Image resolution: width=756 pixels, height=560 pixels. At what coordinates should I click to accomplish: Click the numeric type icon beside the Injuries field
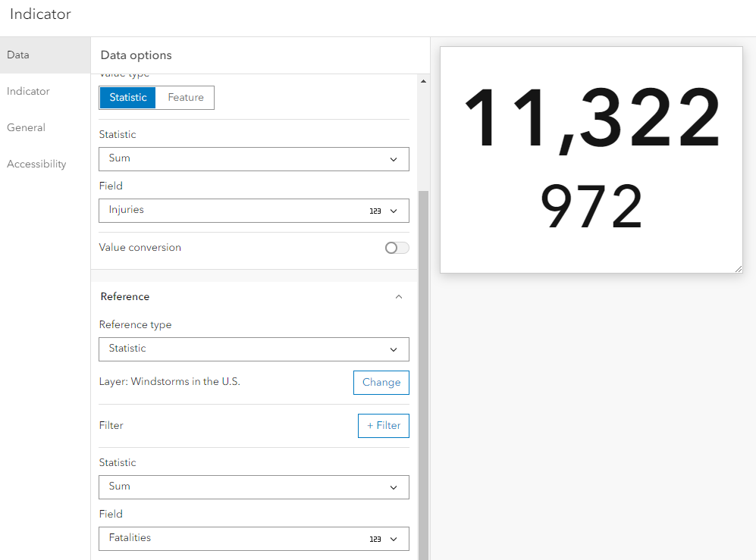pyautogui.click(x=375, y=211)
